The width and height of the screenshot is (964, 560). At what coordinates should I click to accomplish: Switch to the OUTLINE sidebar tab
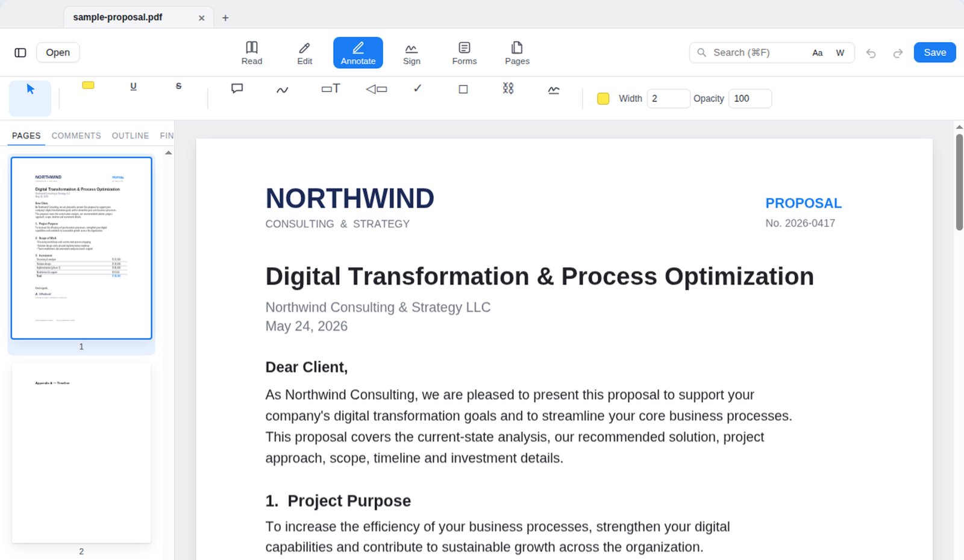130,135
